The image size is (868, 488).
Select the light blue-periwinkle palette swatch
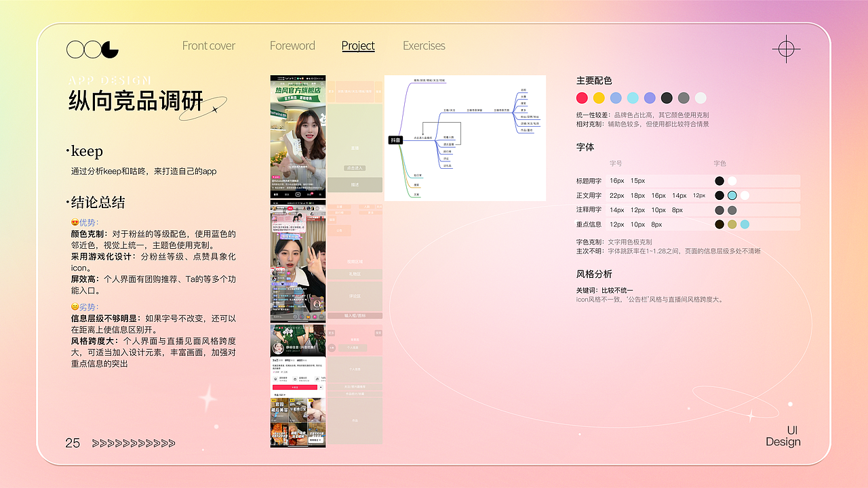[616, 98]
